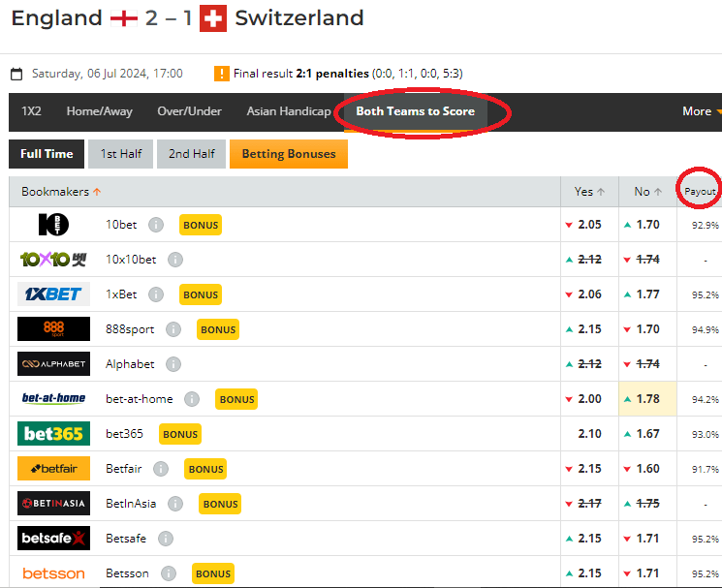The width and height of the screenshot is (722, 588).
Task: Sort odds by the Yes column
Action: click(x=589, y=192)
